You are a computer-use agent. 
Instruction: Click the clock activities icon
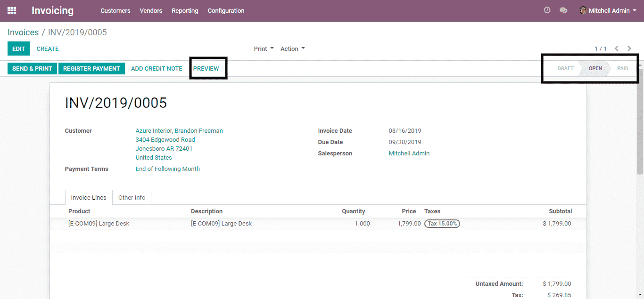(547, 10)
